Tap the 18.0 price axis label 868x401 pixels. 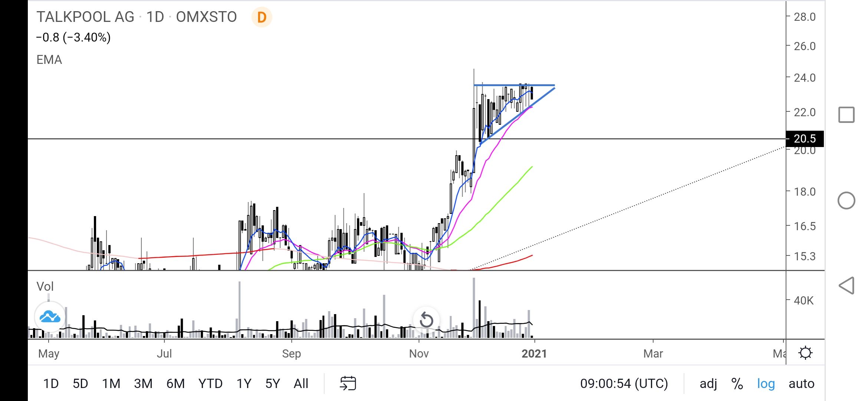(805, 192)
